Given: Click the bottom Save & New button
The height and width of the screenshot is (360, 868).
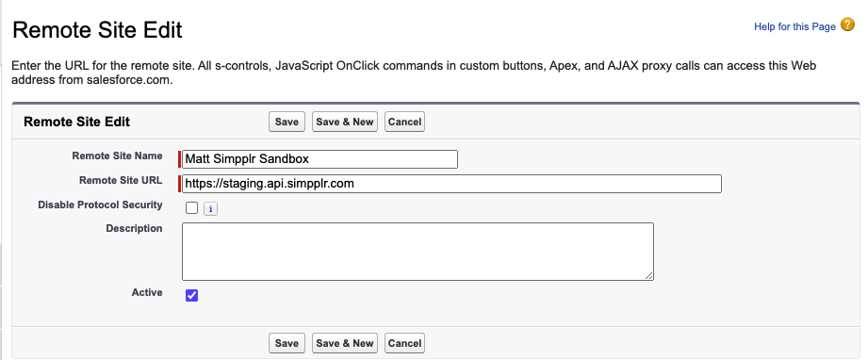Looking at the screenshot, I should click(345, 343).
